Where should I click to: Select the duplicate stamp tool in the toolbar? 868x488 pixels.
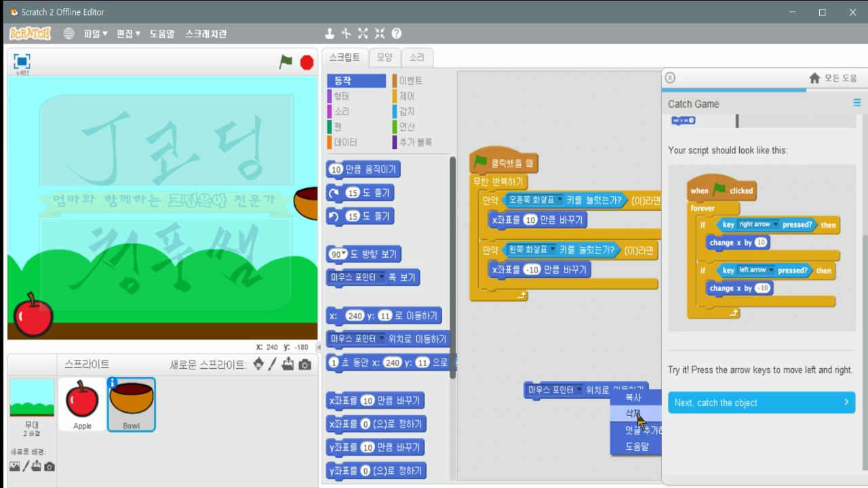tap(330, 33)
